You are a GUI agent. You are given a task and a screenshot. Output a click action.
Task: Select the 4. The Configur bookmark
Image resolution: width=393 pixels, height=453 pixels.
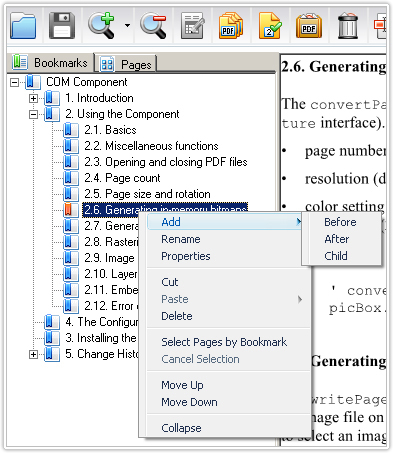click(102, 322)
